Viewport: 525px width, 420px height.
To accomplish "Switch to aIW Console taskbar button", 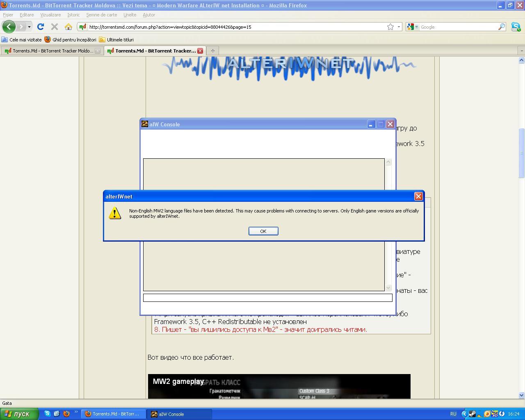I will click(x=180, y=414).
